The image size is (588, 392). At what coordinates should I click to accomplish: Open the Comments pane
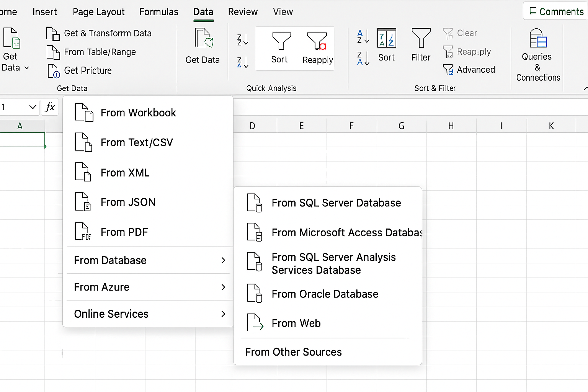[x=556, y=11]
